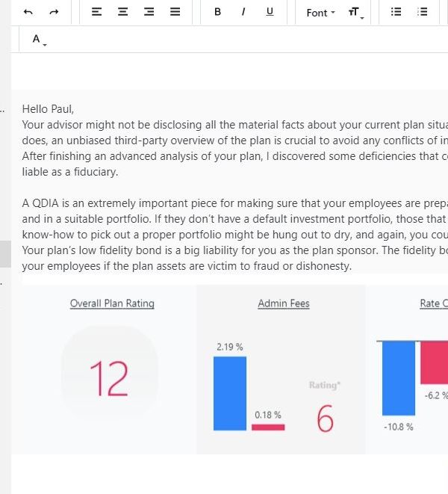Toggle bold formatting

pos(217,12)
